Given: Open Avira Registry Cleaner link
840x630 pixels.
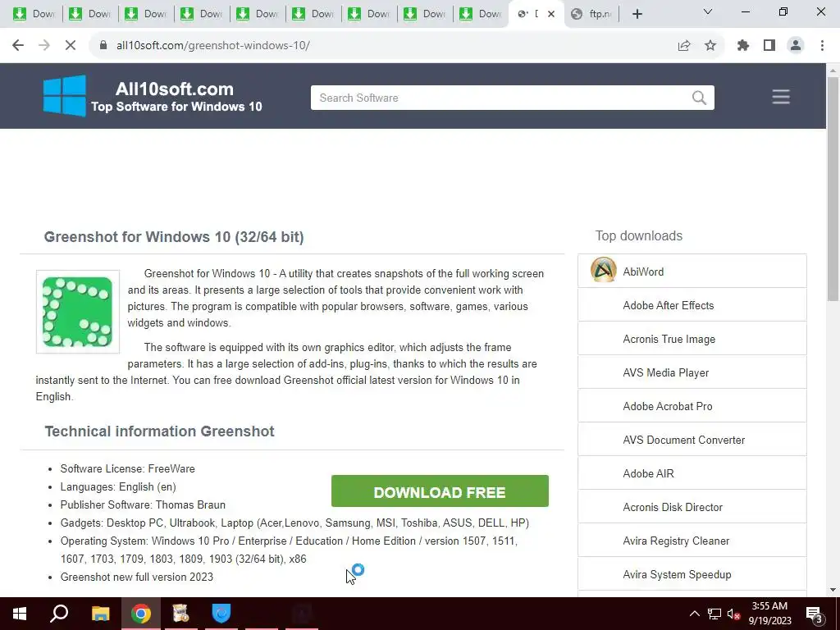Looking at the screenshot, I should pyautogui.click(x=676, y=541).
